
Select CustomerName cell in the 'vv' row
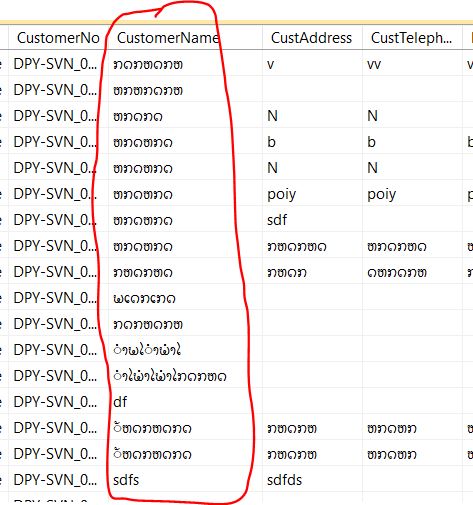(x=185, y=64)
